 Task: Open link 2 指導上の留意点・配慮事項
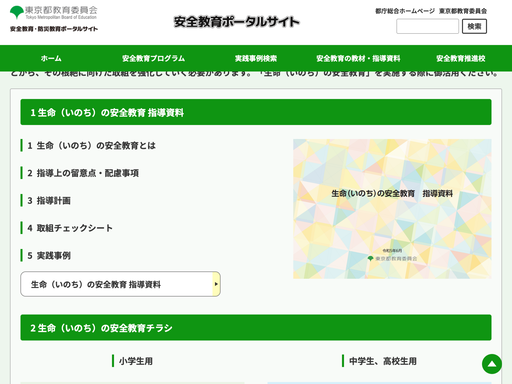(83, 173)
